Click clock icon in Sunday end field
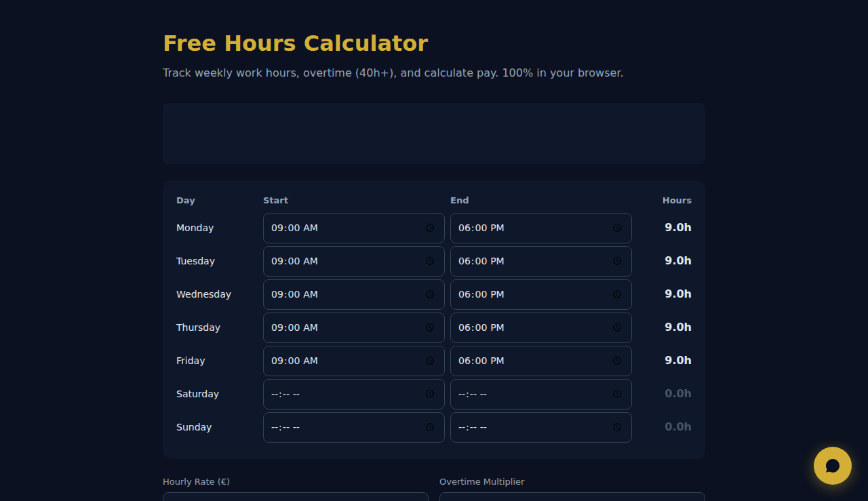The image size is (868, 501). coord(617,427)
